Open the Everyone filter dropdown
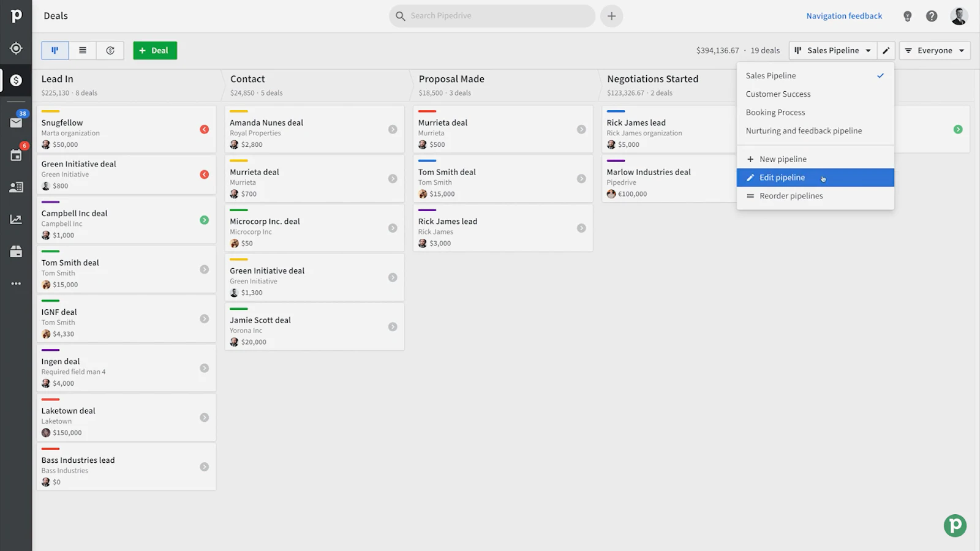The height and width of the screenshot is (551, 980). coord(935,50)
